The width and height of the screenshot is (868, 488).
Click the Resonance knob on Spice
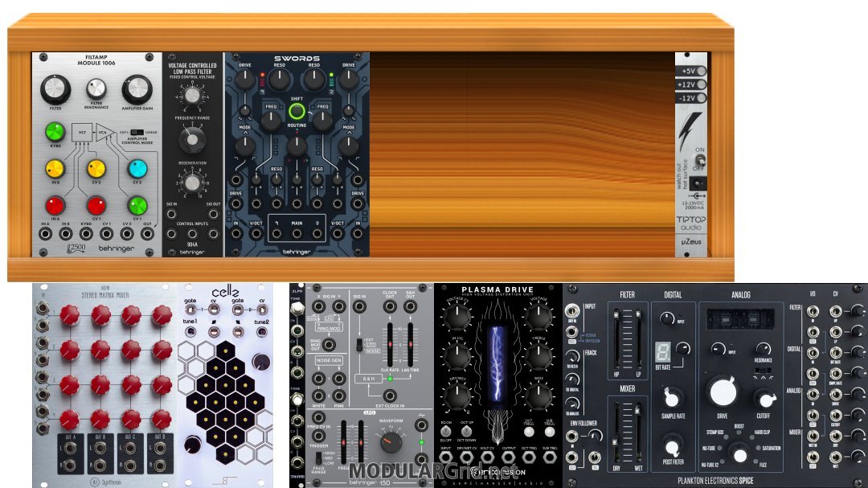pos(764,348)
